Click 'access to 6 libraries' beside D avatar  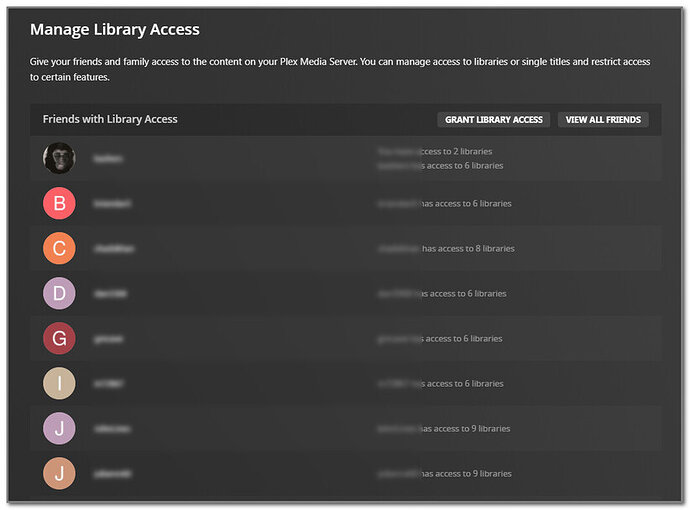tap(468, 294)
